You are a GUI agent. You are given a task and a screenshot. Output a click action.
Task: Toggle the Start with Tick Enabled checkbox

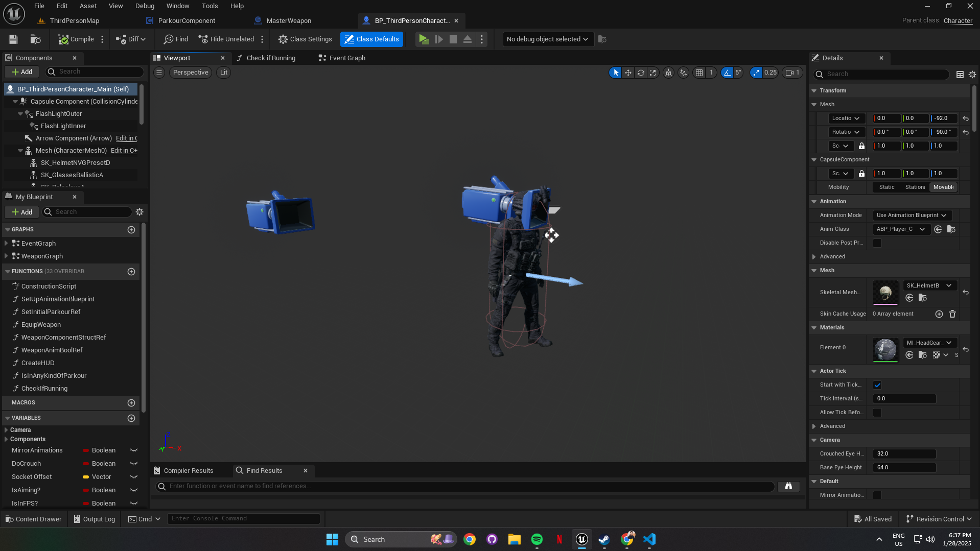[x=877, y=385]
